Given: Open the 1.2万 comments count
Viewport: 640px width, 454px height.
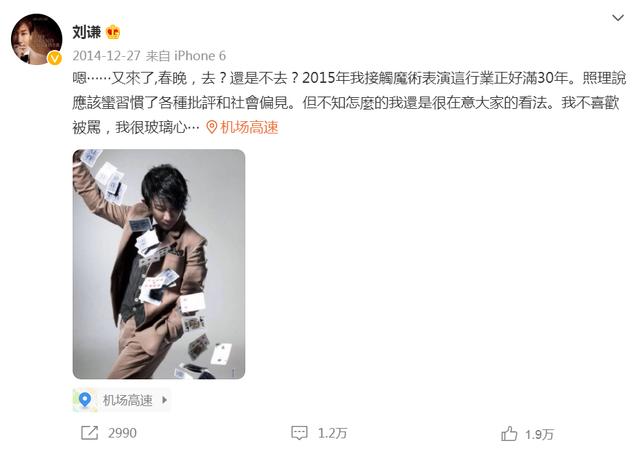Looking at the screenshot, I should (x=332, y=433).
